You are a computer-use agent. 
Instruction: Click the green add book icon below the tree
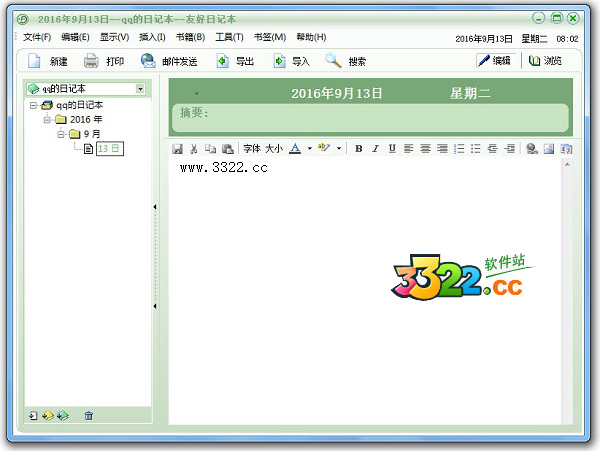63,415
